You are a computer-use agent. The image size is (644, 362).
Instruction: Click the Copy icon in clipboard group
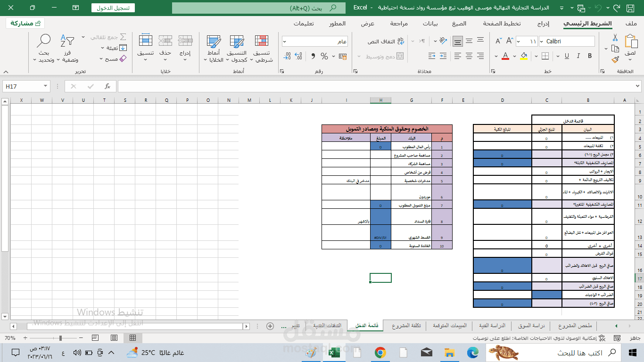(x=615, y=49)
